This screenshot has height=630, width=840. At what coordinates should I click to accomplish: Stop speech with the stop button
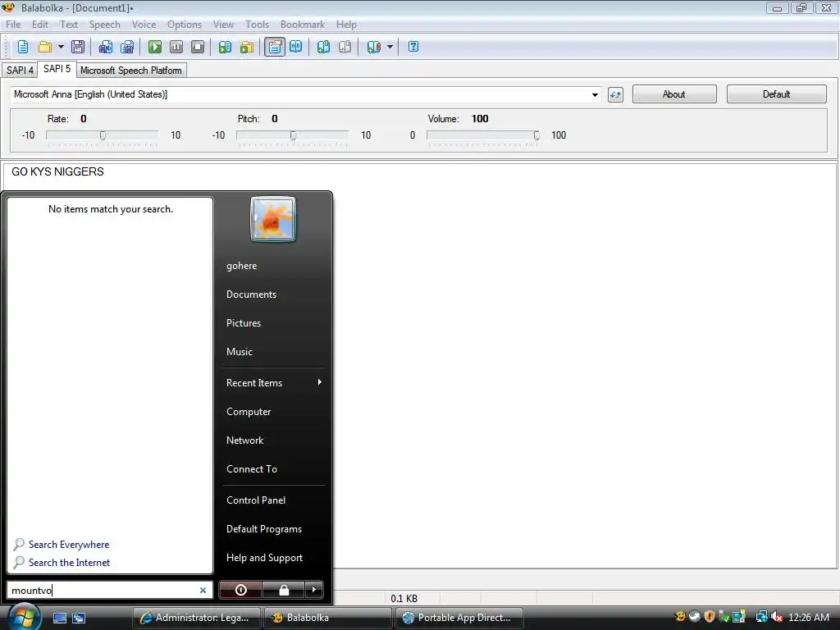[x=198, y=47]
